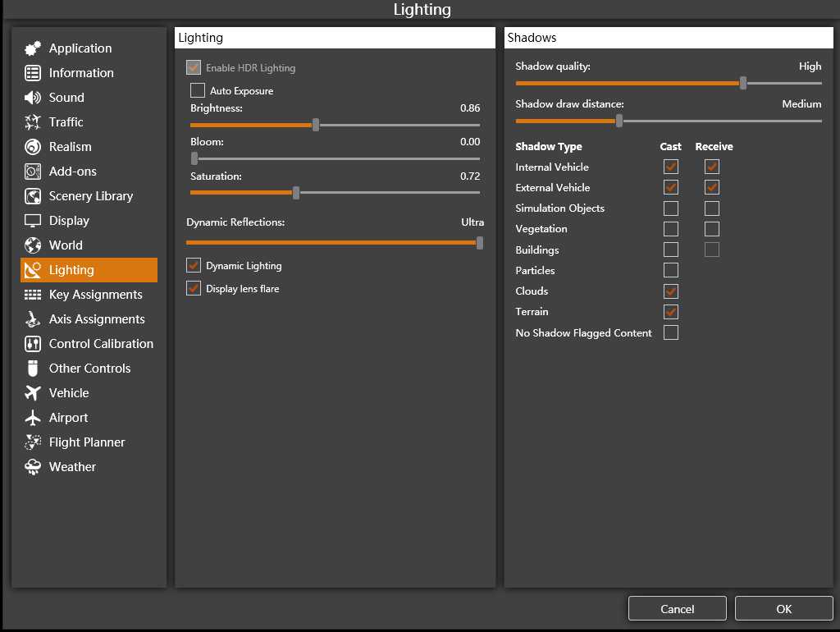Screen dimensions: 840x632
Task: Click the Vehicle airplane icon
Action: [x=33, y=393]
